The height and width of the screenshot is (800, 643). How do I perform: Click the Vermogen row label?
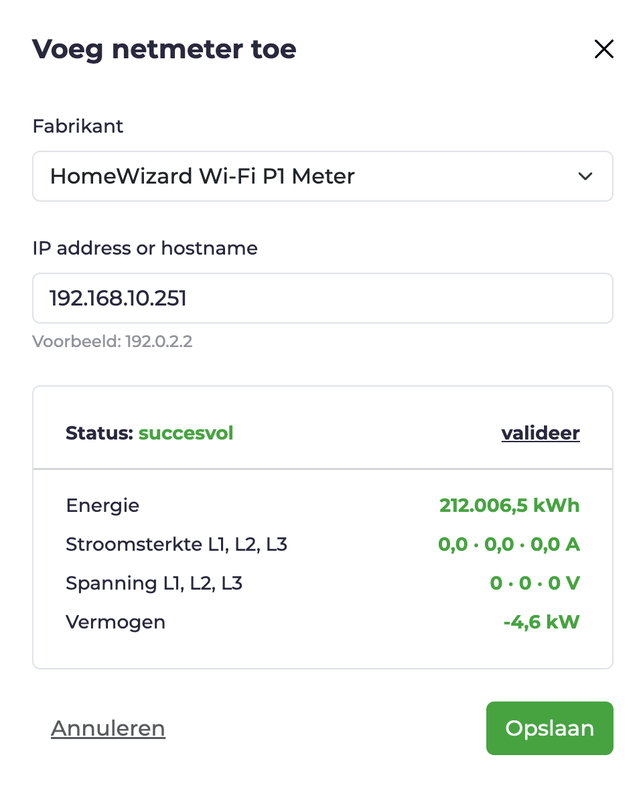[115, 622]
